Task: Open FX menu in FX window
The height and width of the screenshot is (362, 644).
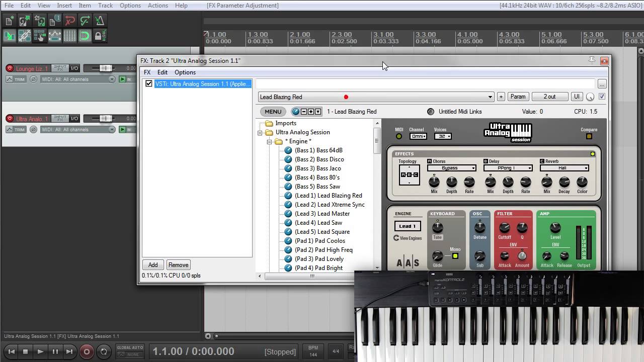Action: pyautogui.click(x=147, y=72)
